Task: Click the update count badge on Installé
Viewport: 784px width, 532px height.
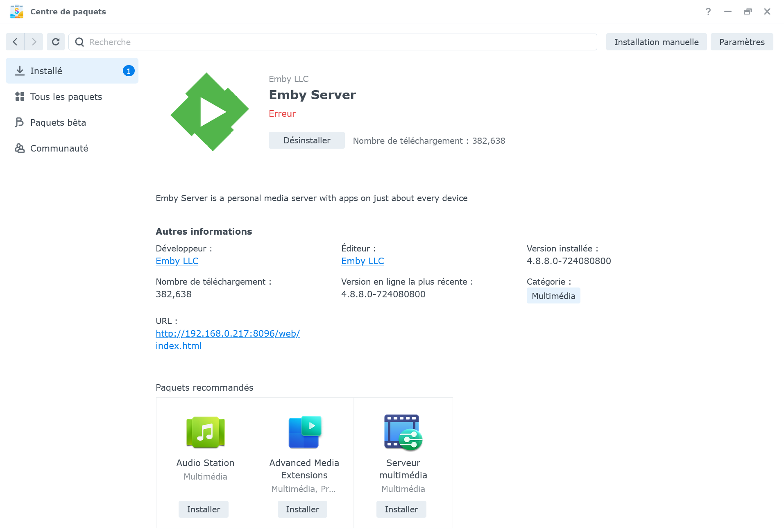Action: click(129, 71)
